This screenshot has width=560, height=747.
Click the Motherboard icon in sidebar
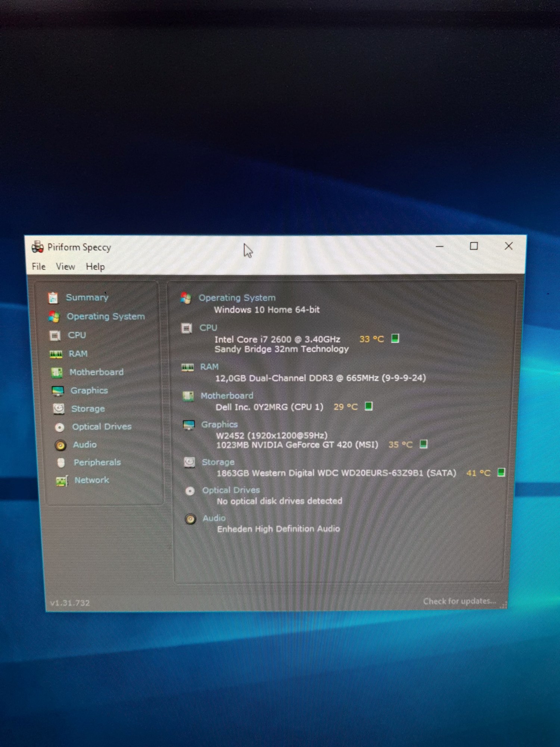(57, 372)
